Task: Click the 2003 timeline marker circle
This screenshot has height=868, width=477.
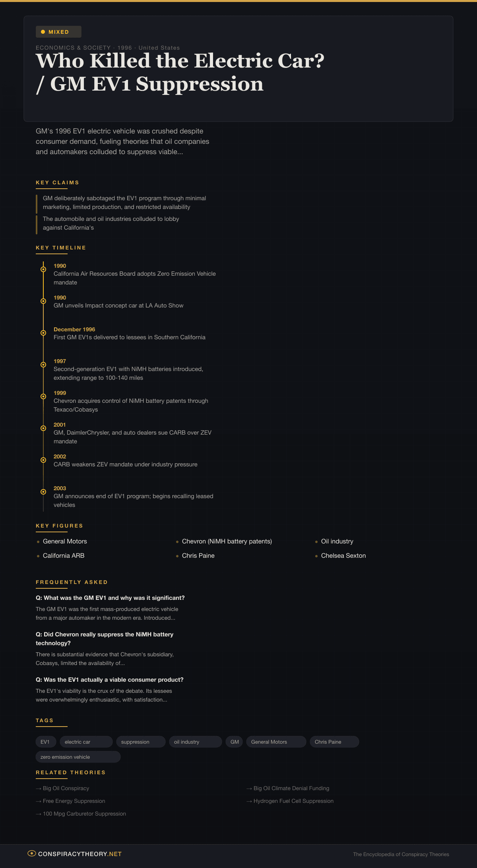Action: tap(43, 492)
